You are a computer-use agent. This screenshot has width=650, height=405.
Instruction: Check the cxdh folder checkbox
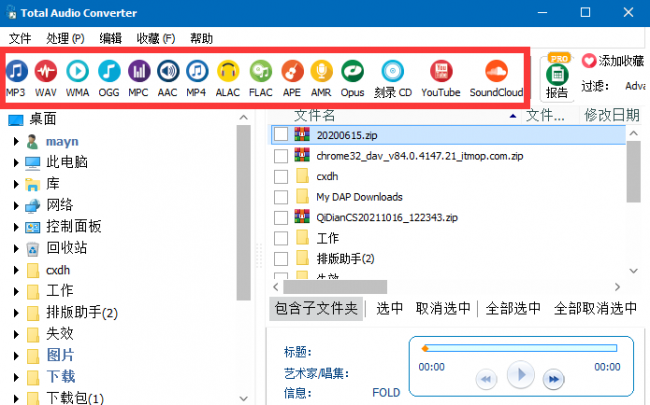281,177
